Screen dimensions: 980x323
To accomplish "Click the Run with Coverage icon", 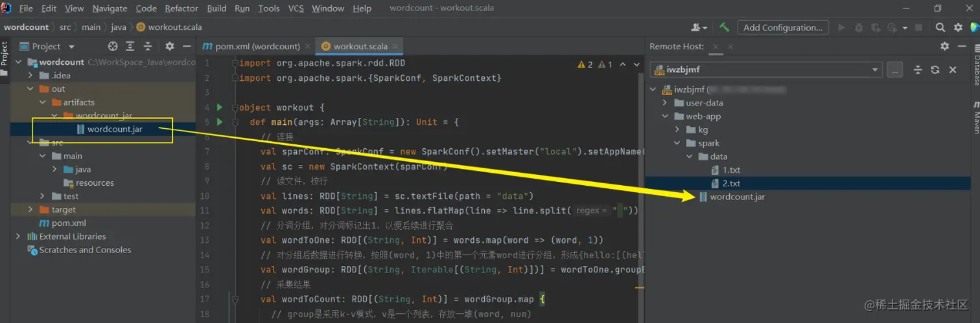I will 875,27.
